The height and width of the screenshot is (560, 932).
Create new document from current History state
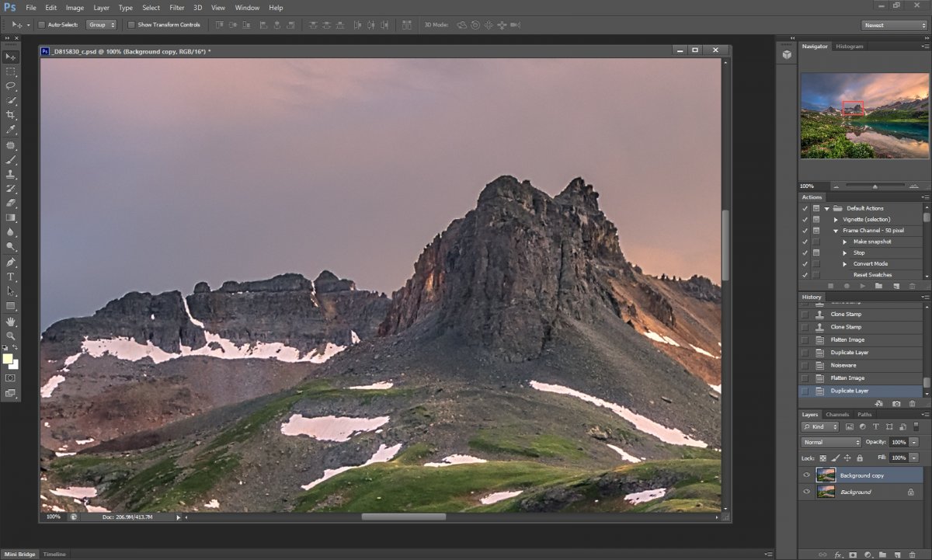point(879,404)
